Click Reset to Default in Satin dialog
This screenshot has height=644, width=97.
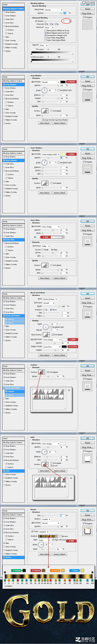pyautogui.click(x=59, y=471)
